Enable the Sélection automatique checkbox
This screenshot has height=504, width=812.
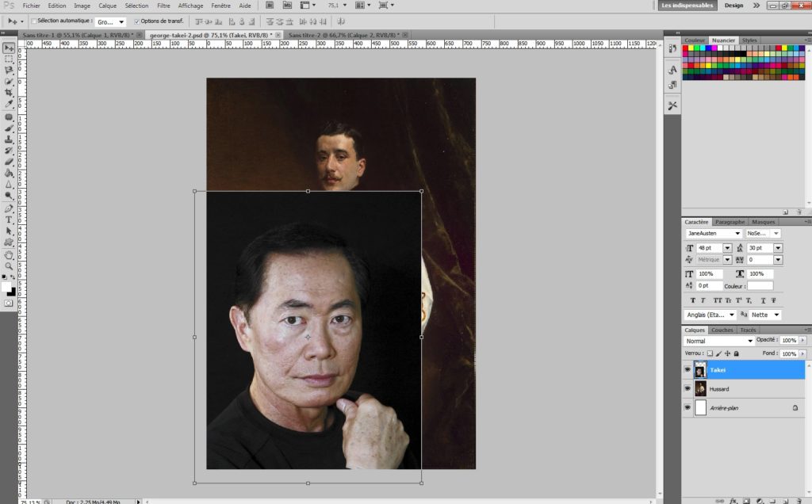[33, 21]
